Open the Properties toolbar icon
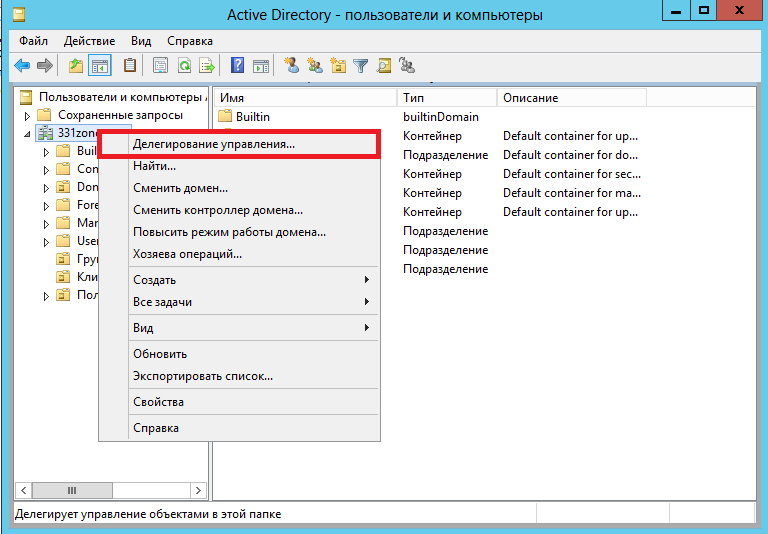Viewport: 768px width, 534px height. [x=160, y=66]
